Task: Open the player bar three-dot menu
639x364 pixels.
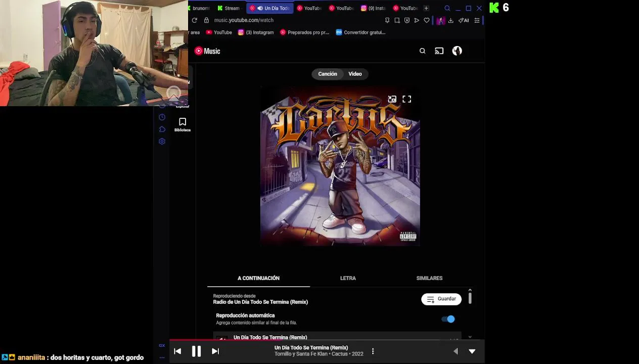Action: click(373, 351)
